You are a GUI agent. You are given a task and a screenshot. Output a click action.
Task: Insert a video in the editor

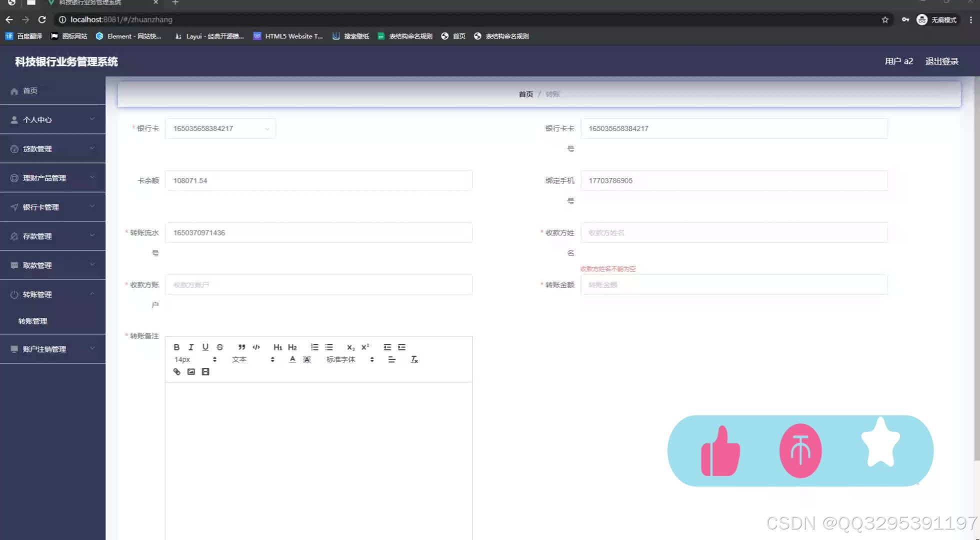tap(205, 371)
